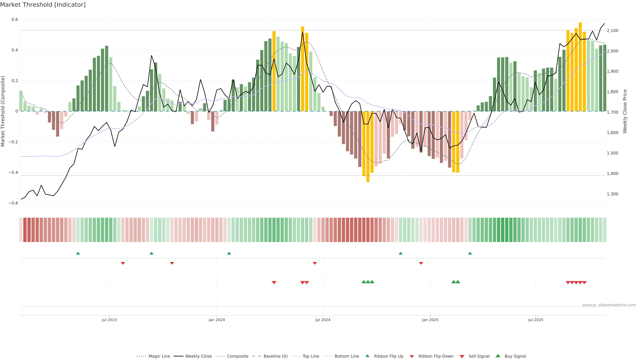Screen dimensions: 644x362
Task: Click the Jan 2025 x-axis label
Action: 430,320
